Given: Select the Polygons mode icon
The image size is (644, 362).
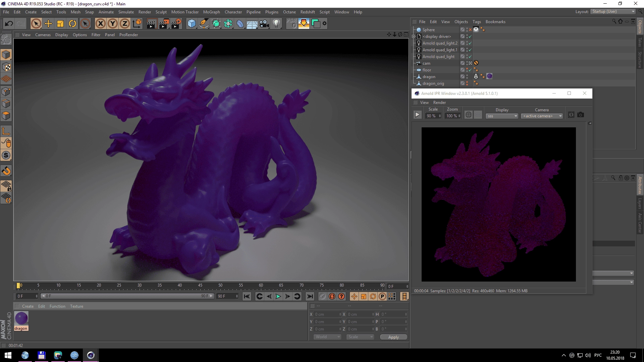Looking at the screenshot, I should (6, 115).
